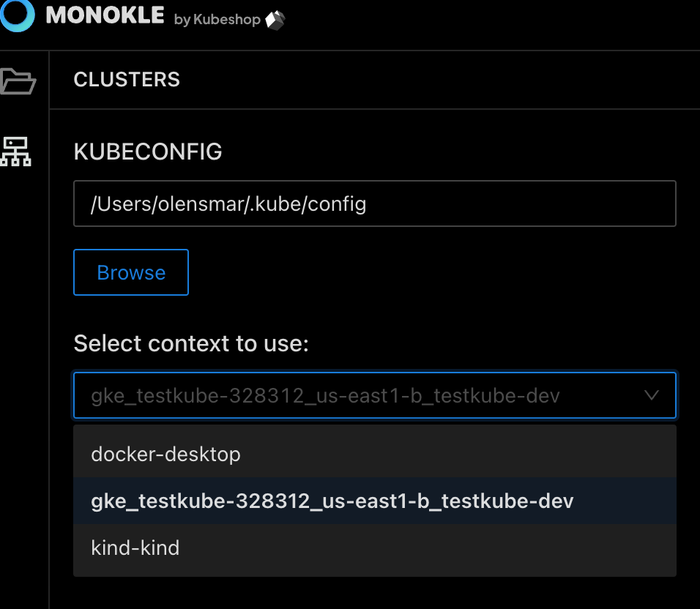Click the Browse button
This screenshot has height=609, width=700.
(131, 272)
